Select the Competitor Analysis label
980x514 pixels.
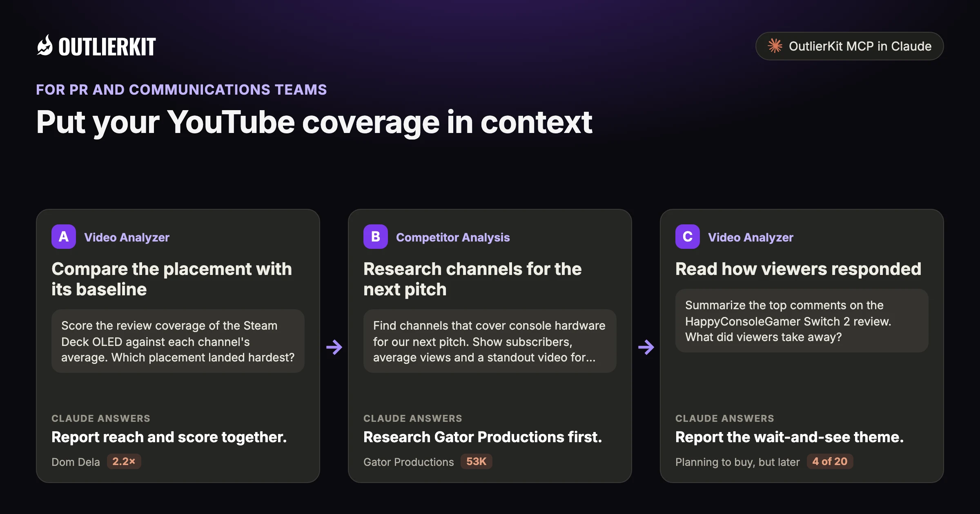pyautogui.click(x=453, y=237)
